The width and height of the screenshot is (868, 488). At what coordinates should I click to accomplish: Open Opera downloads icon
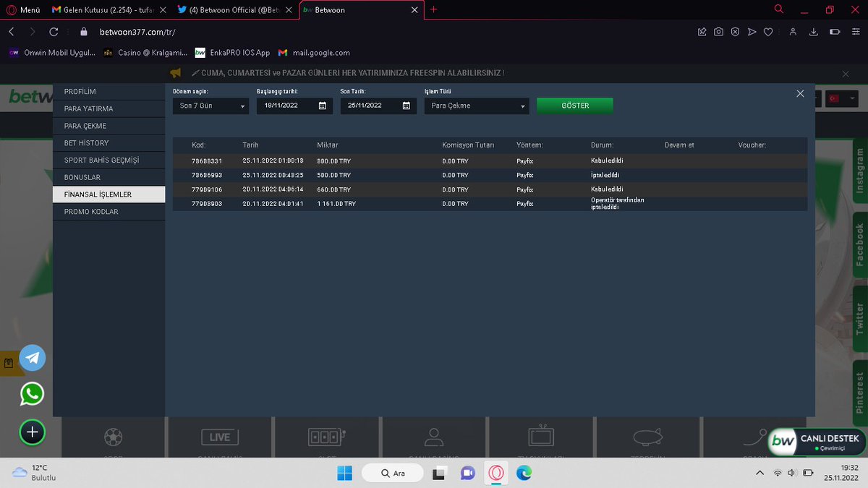point(814,32)
